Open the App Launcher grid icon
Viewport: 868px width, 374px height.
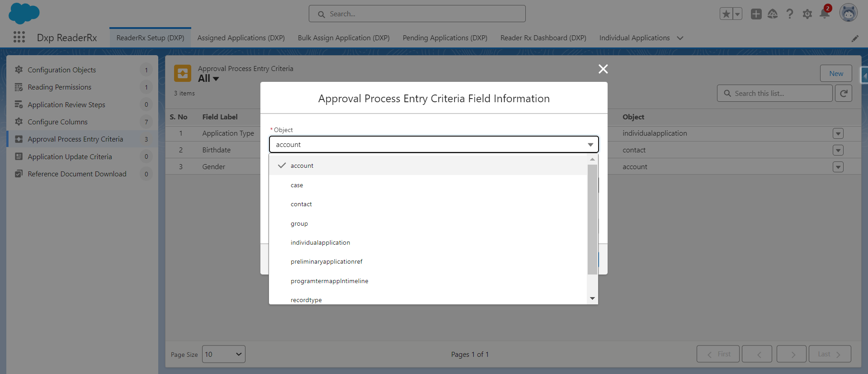pyautogui.click(x=19, y=37)
